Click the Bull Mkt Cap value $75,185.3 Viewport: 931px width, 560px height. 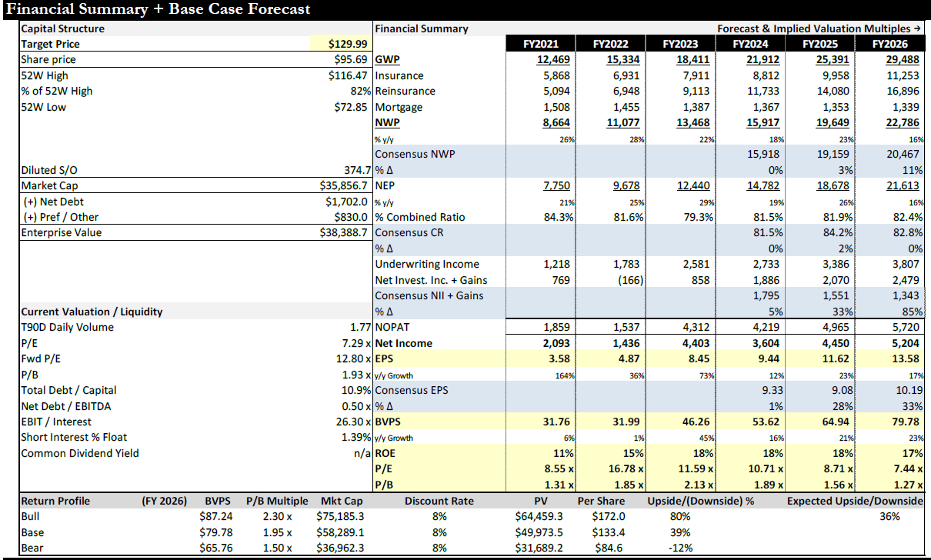pyautogui.click(x=341, y=516)
